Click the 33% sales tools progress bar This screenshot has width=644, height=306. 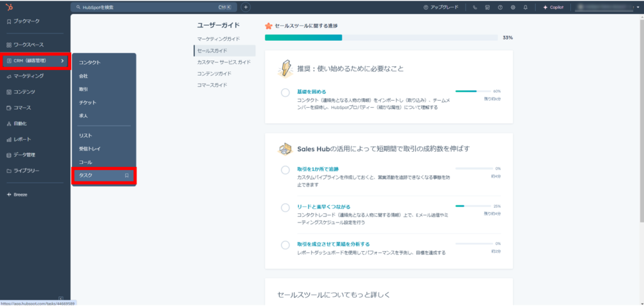[381, 37]
